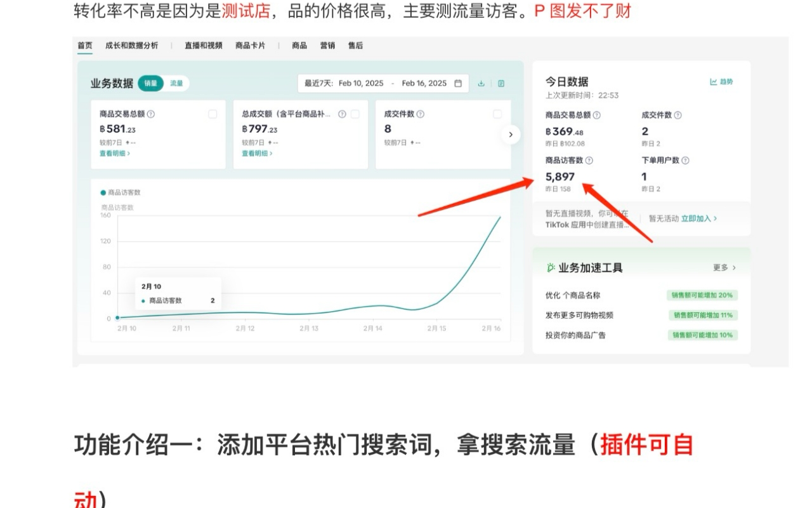Viewport: 812px width, 508px height.
Task: Expand more metrics with the right chevron
Action: 511,135
